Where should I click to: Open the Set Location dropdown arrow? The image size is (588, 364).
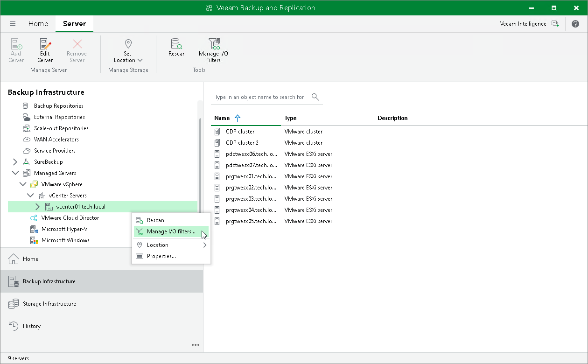point(140,60)
